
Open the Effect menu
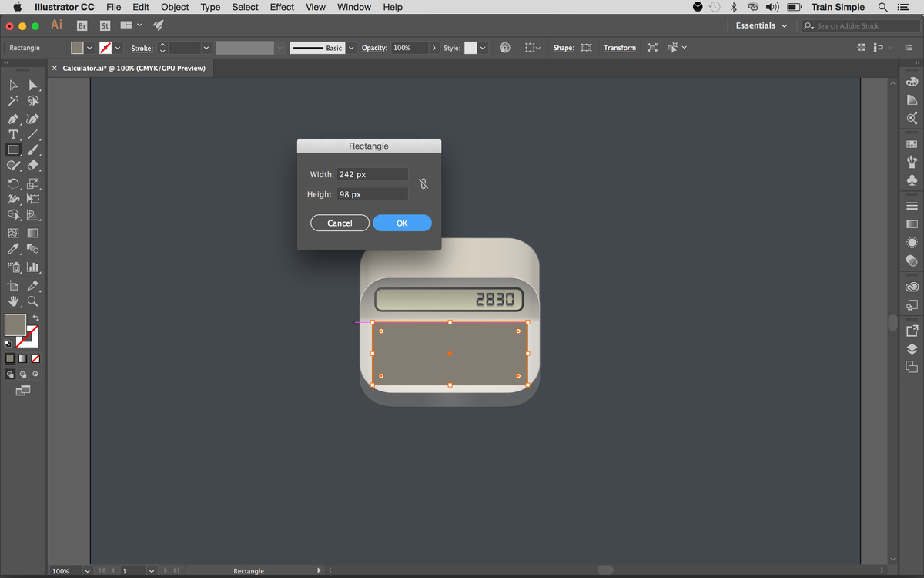[x=281, y=7]
